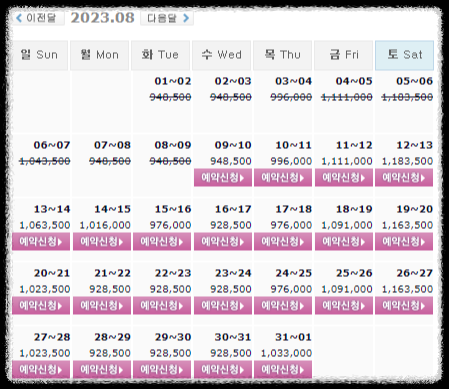Viewport: 449px width, 389px height.
Task: Click price 1,033,000 under 31~01
Action: [x=286, y=353]
